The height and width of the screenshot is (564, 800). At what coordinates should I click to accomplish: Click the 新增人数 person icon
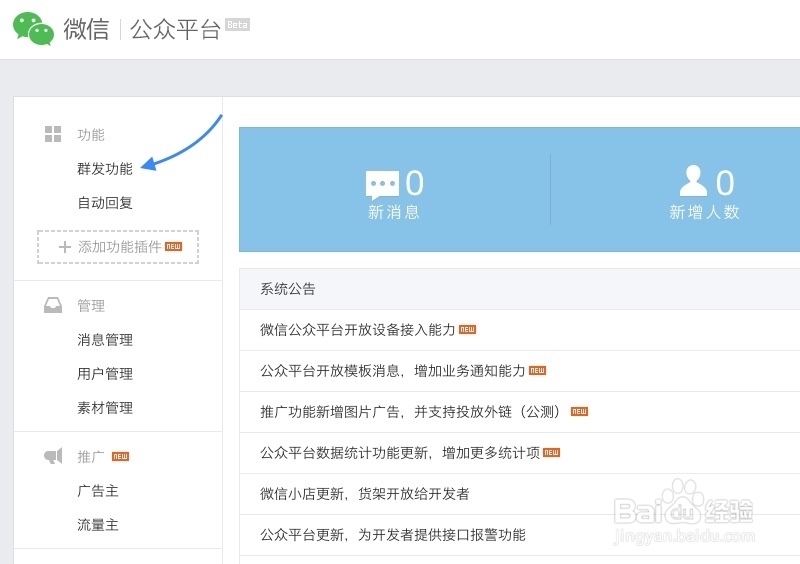pyautogui.click(x=693, y=181)
